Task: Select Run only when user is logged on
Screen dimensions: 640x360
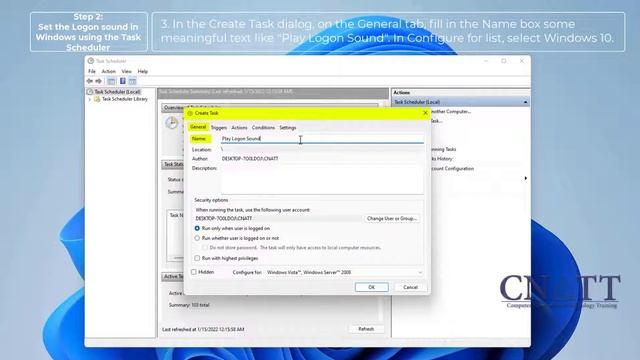Action: pos(197,229)
